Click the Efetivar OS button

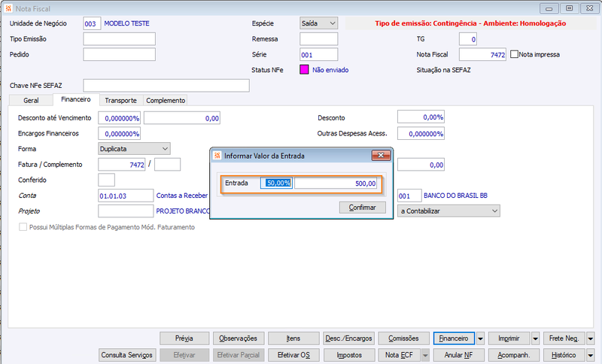click(293, 355)
